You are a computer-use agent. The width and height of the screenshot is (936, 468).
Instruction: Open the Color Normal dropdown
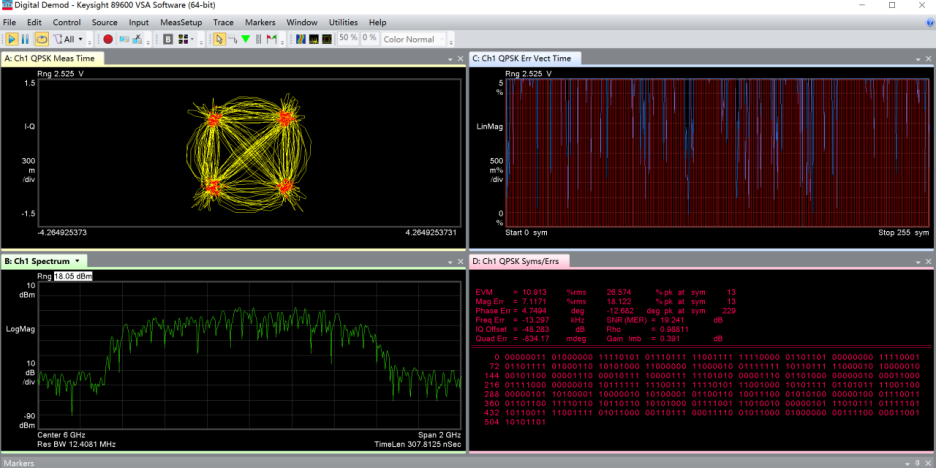click(x=414, y=39)
